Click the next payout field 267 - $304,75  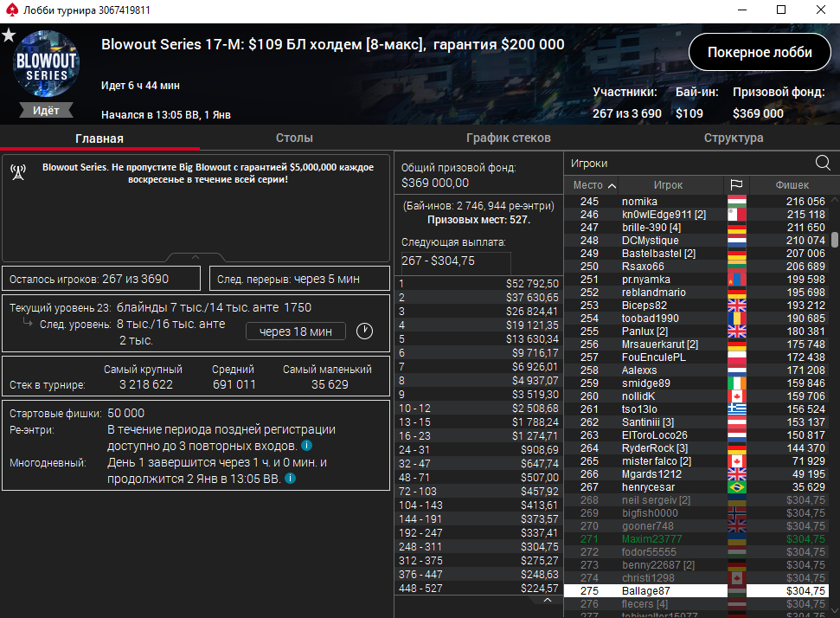[455, 262]
